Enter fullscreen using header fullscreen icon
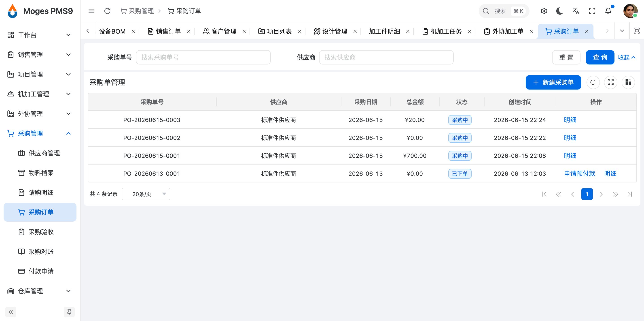The width and height of the screenshot is (644, 321). pos(592,11)
